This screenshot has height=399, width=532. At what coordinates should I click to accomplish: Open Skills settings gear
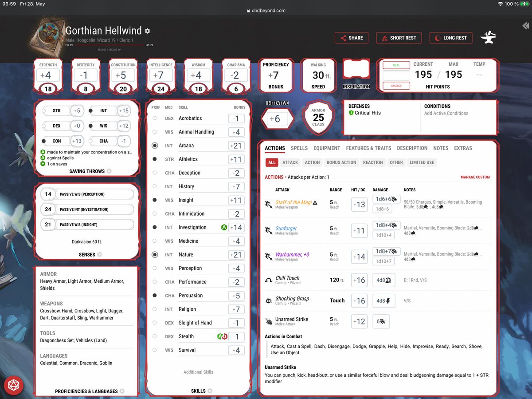[210, 391]
